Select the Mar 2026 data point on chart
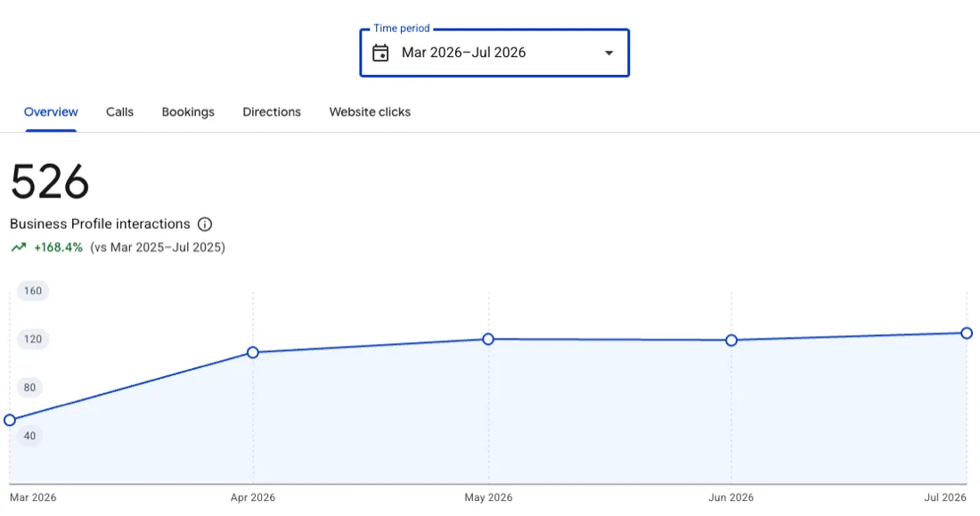The height and width of the screenshot is (516, 980). point(10,421)
